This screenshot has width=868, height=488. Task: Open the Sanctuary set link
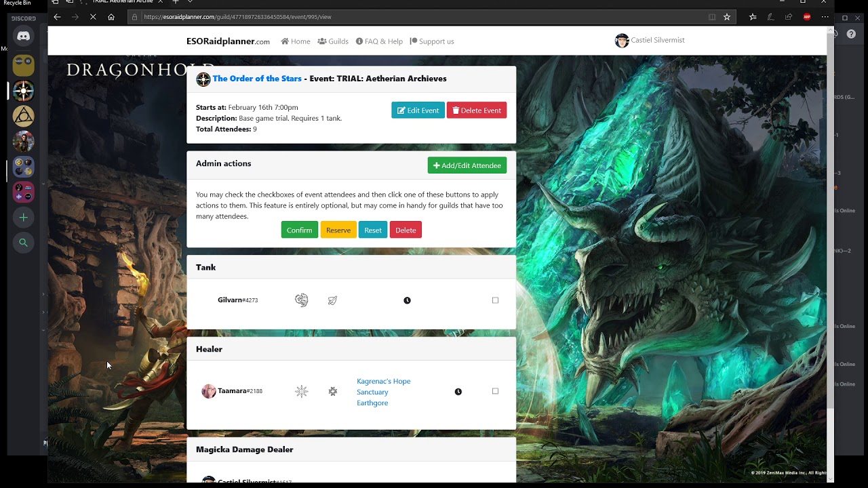372,392
